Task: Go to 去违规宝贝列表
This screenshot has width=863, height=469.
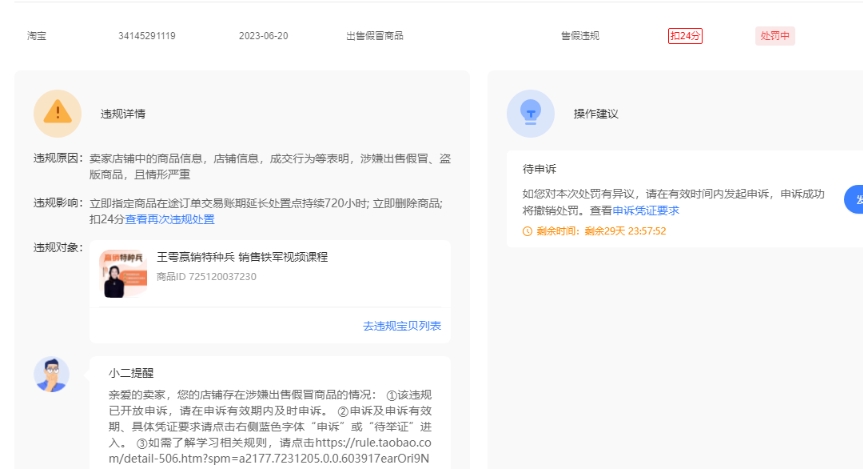Action: click(401, 326)
